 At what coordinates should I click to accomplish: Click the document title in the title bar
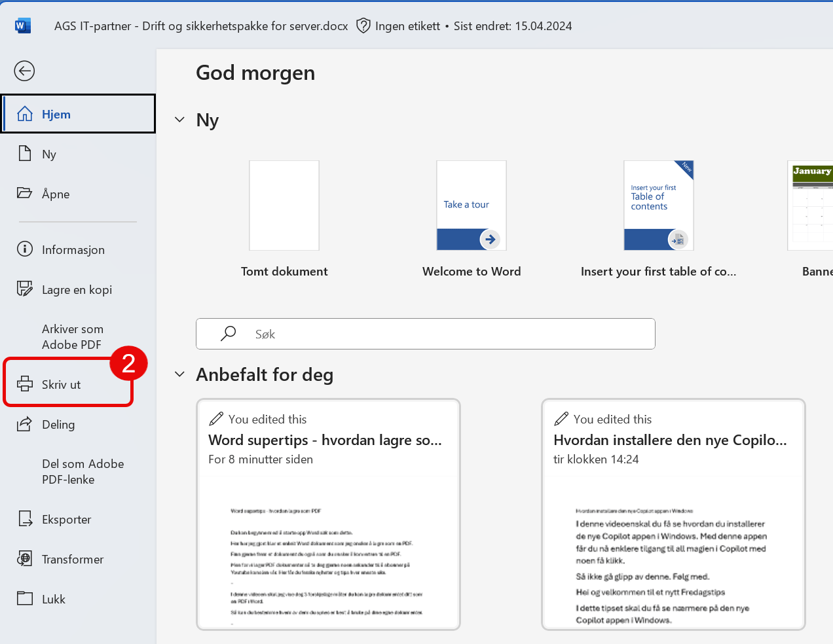pyautogui.click(x=201, y=26)
